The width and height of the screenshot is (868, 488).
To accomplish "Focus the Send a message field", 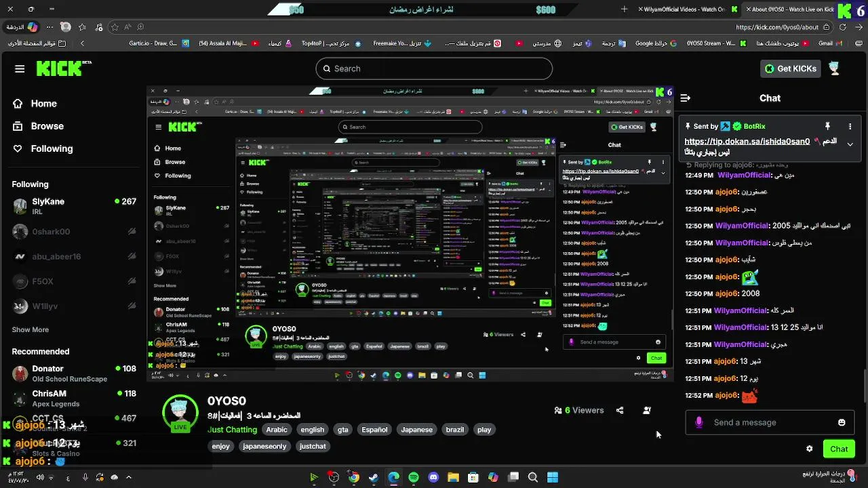I will point(770,422).
